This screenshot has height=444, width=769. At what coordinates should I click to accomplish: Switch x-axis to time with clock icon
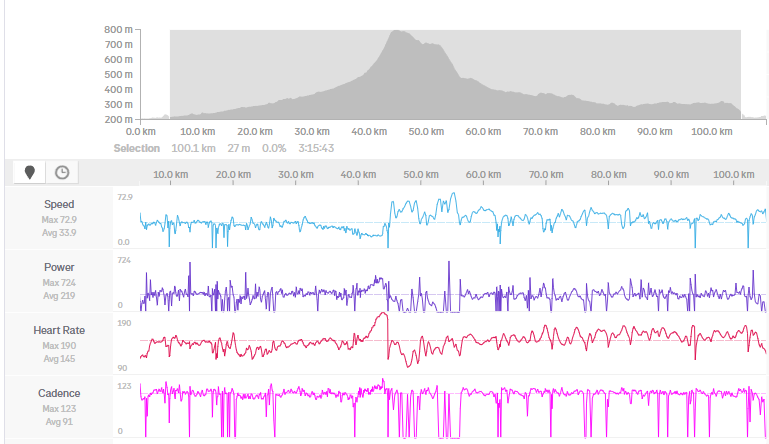[x=62, y=172]
